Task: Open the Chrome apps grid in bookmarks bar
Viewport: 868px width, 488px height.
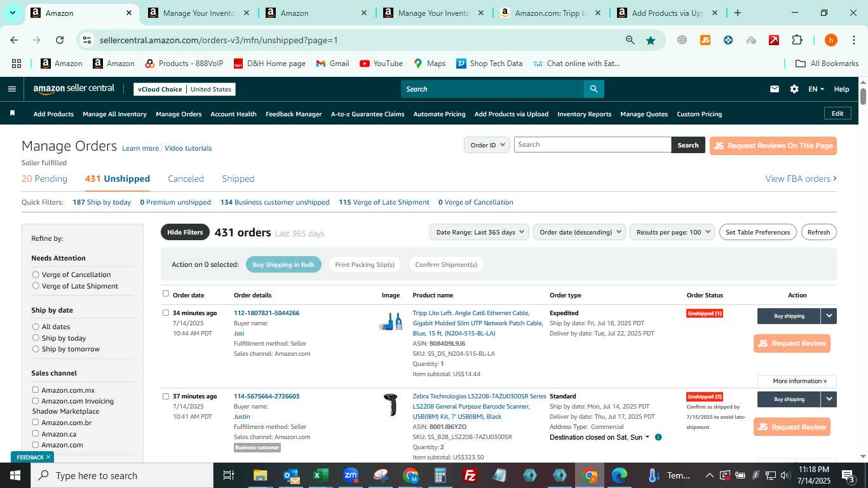Action: point(17,64)
